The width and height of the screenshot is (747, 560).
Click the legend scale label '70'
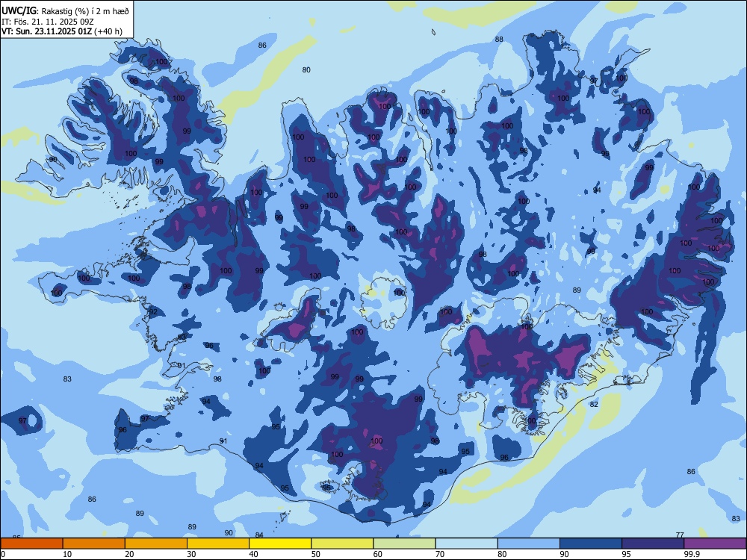click(x=440, y=554)
